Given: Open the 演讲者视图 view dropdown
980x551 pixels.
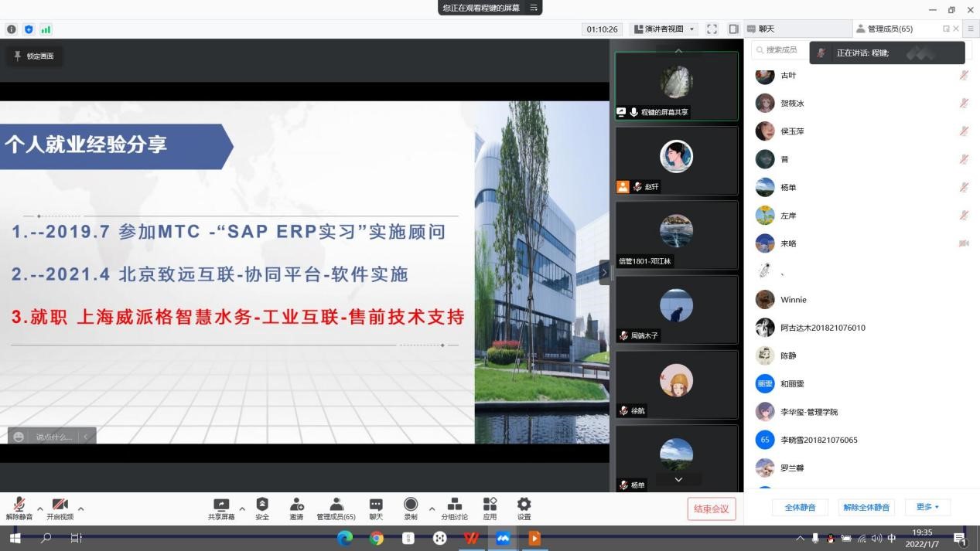Looking at the screenshot, I should pos(664,29).
